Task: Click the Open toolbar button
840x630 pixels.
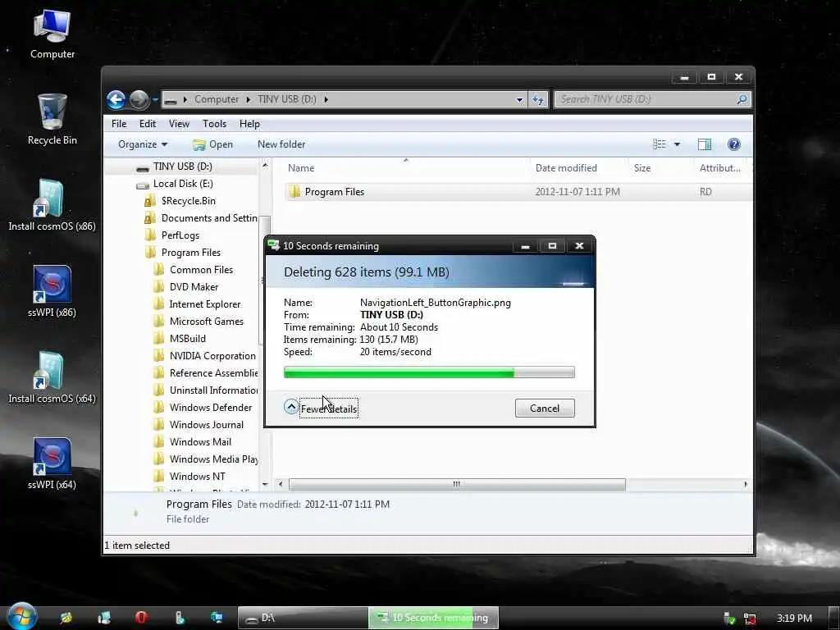Action: tap(212, 144)
